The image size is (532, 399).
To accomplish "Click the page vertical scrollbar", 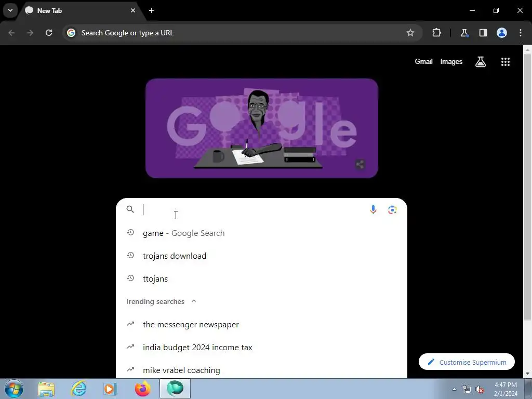I will click(527, 187).
